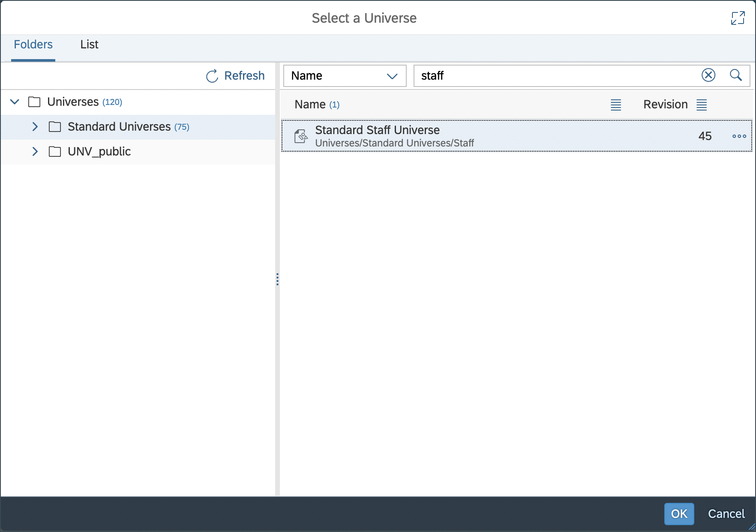
Task: Expand the Standard Universes folder
Action: [x=35, y=127]
